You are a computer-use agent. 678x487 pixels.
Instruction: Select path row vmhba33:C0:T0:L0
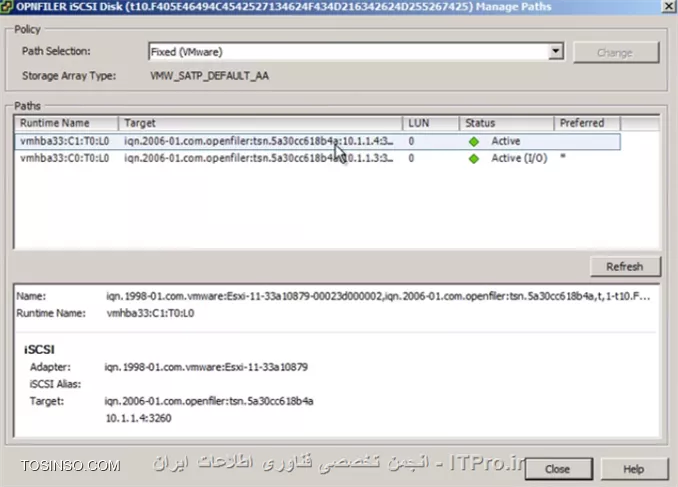pos(318,158)
